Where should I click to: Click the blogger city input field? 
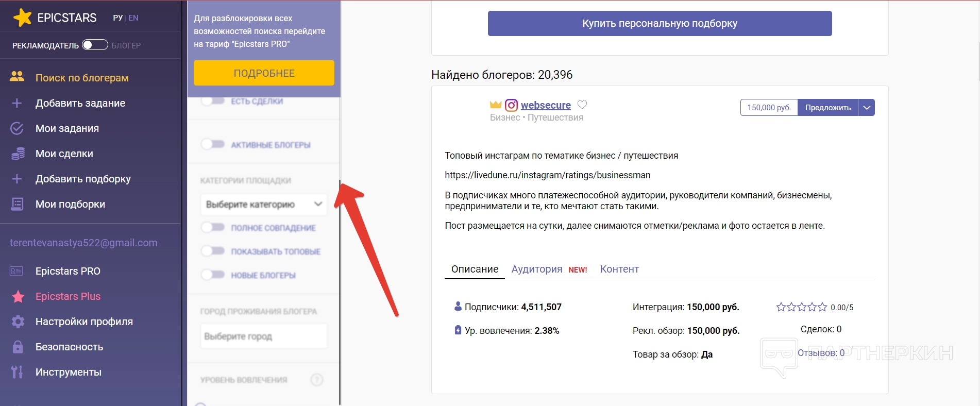[x=263, y=336]
